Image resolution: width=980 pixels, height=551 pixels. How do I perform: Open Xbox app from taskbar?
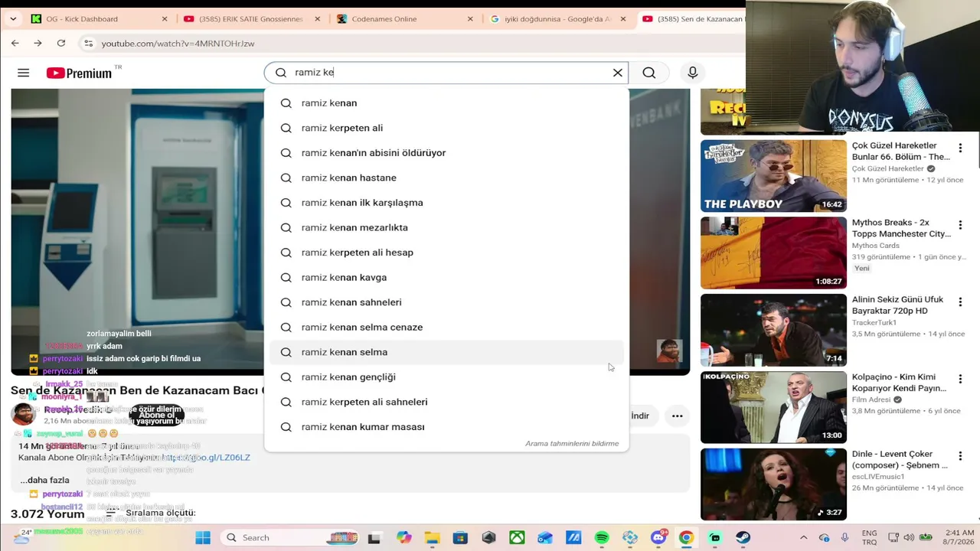pyautogui.click(x=518, y=538)
